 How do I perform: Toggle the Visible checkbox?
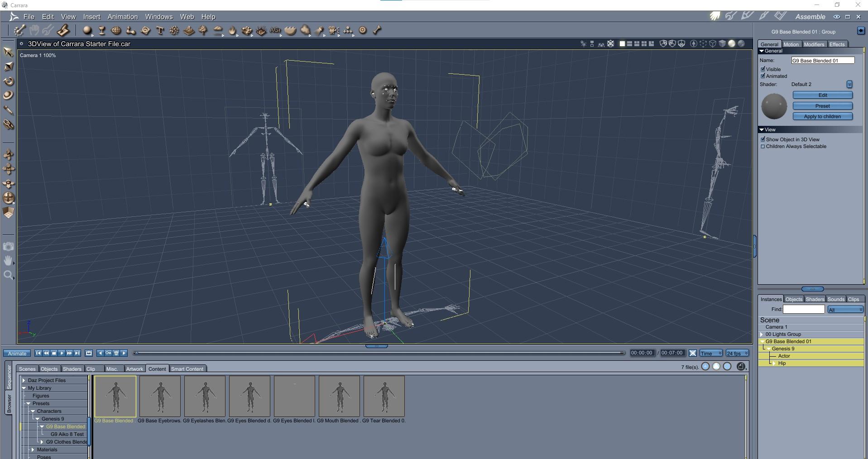click(763, 69)
